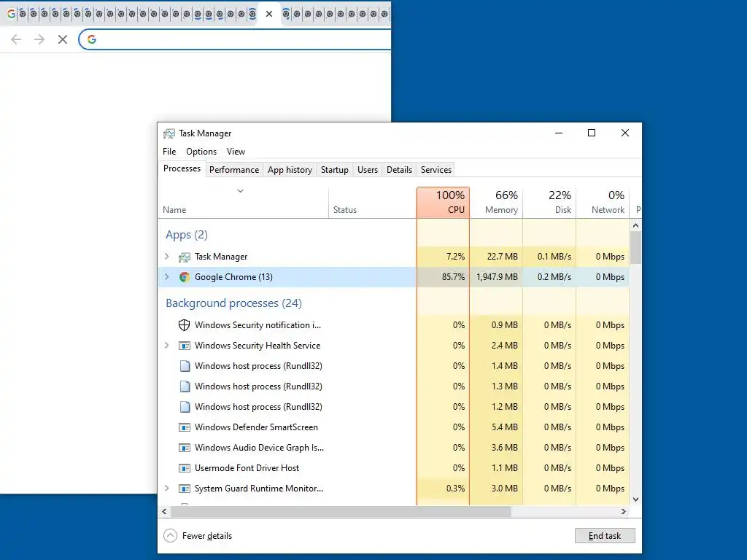
Task: Expand Windows Security Health Service row
Action: pos(167,345)
